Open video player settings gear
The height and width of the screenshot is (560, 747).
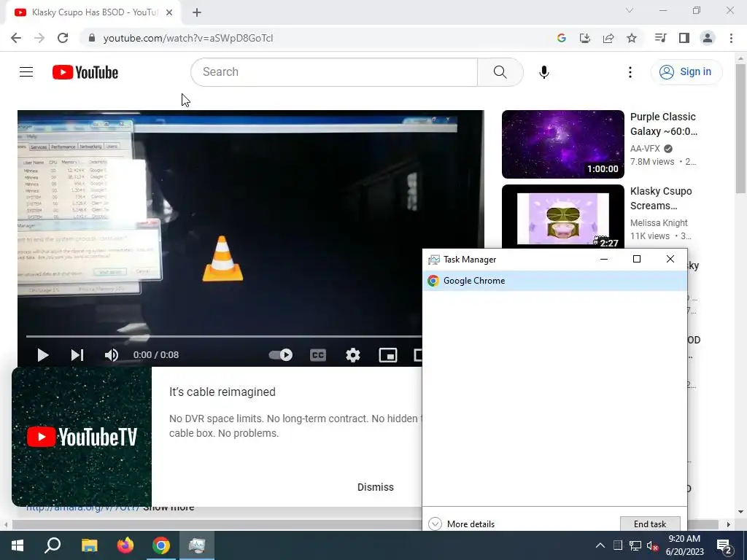(x=353, y=355)
